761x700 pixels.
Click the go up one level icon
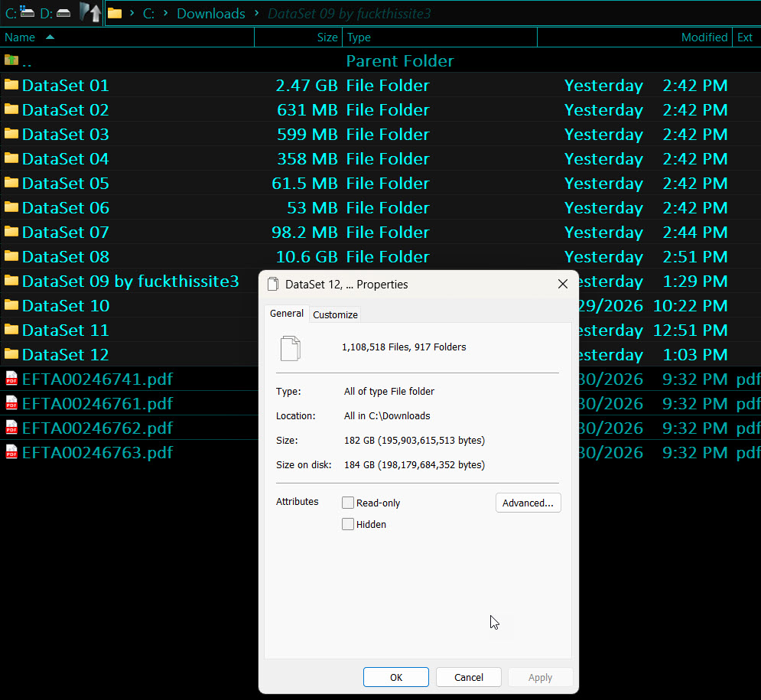pyautogui.click(x=91, y=13)
